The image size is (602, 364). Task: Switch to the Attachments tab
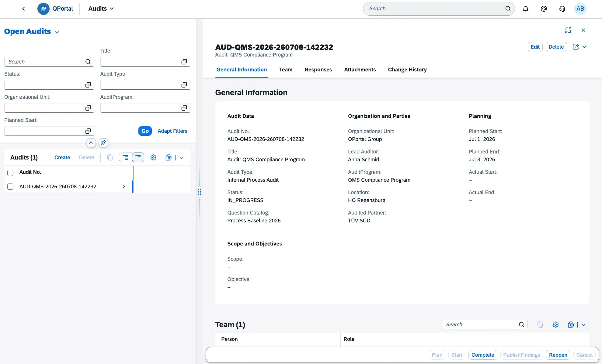pyautogui.click(x=360, y=70)
